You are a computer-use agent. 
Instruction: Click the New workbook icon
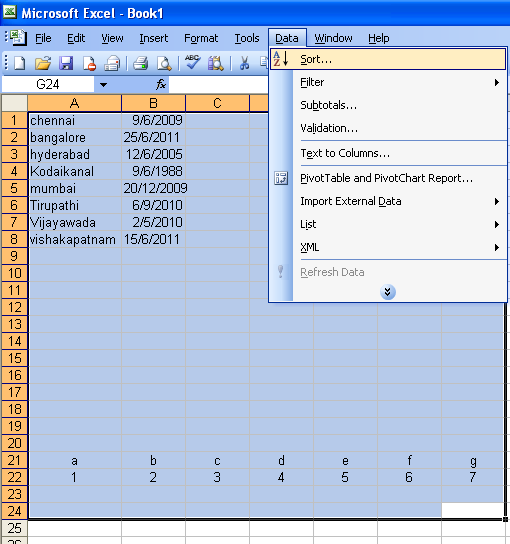19,63
